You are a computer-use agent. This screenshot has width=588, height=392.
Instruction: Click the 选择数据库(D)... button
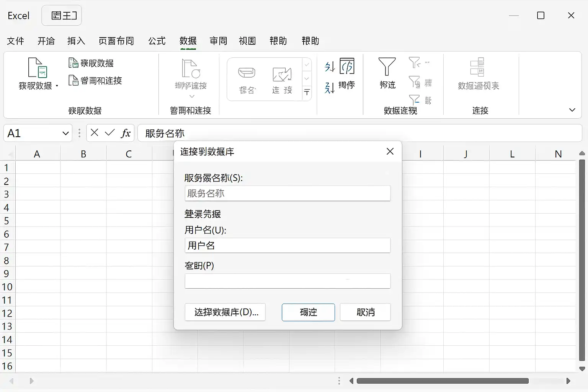click(225, 312)
